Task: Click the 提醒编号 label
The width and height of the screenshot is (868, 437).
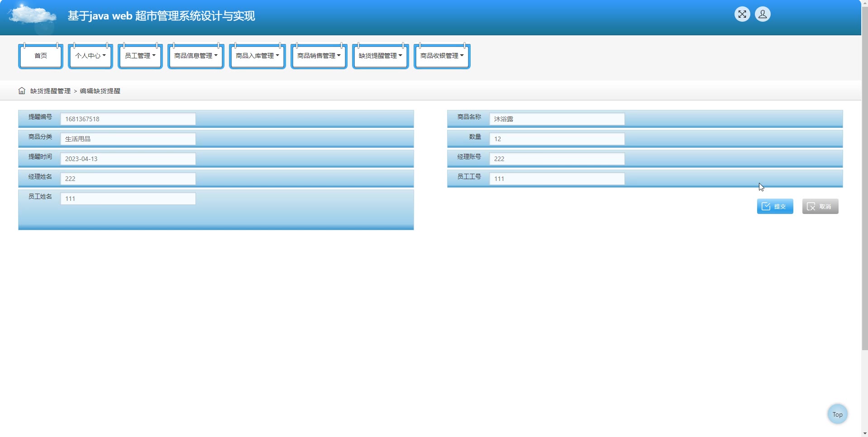Action: coord(40,117)
